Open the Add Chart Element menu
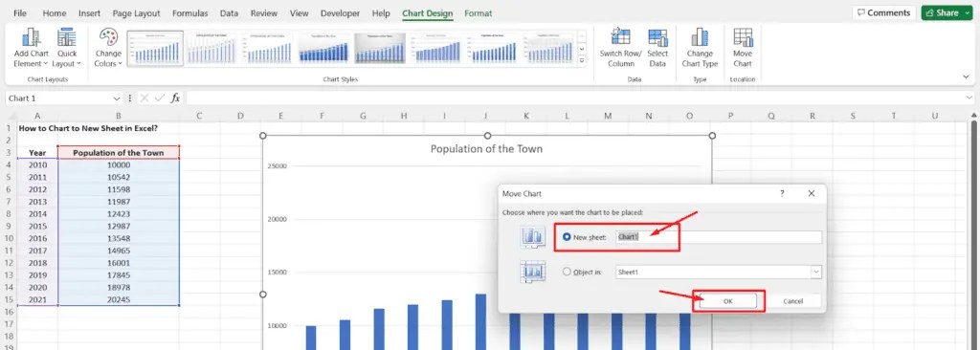 (31, 48)
